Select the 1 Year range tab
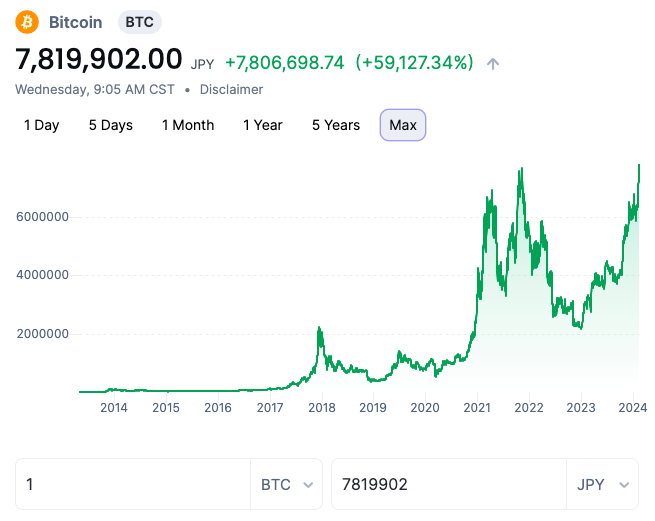This screenshot has height=521, width=655. click(262, 125)
